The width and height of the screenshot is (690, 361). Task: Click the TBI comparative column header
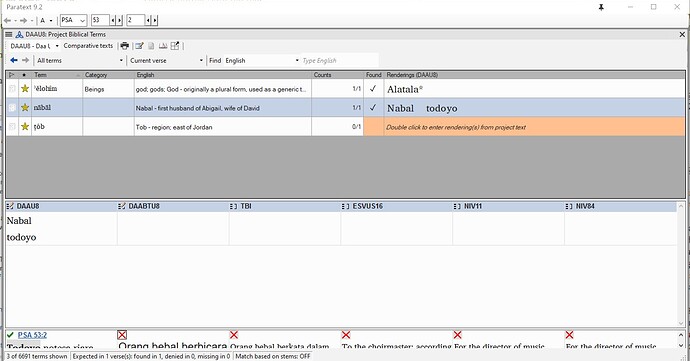pos(285,206)
